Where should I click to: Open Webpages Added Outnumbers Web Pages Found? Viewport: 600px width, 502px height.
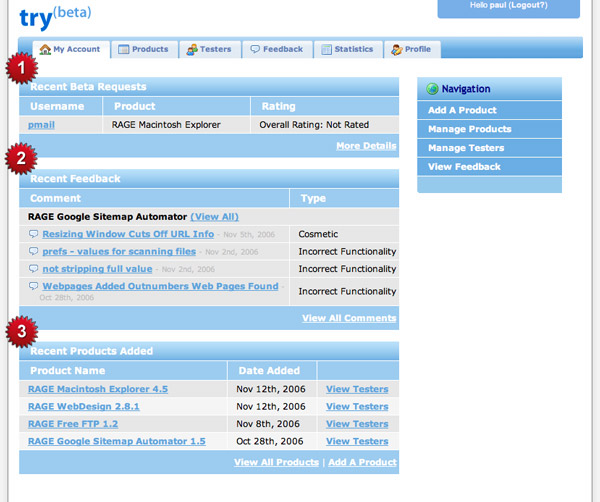click(x=160, y=286)
